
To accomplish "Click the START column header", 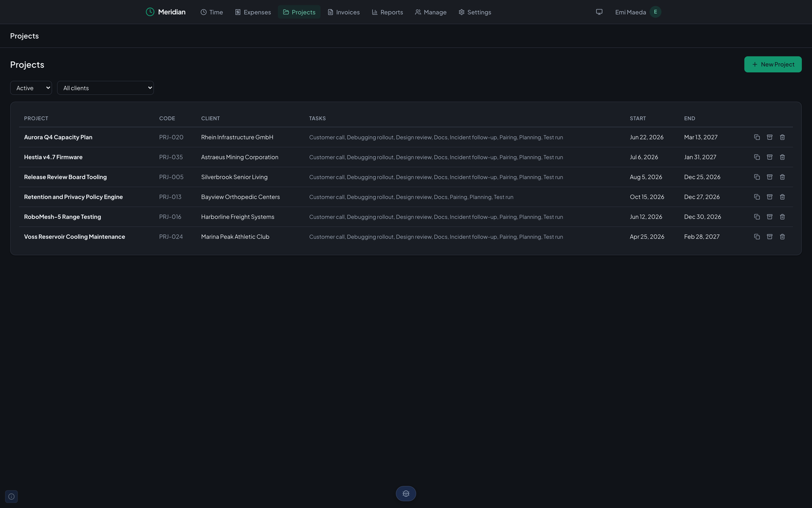I will [638, 119].
